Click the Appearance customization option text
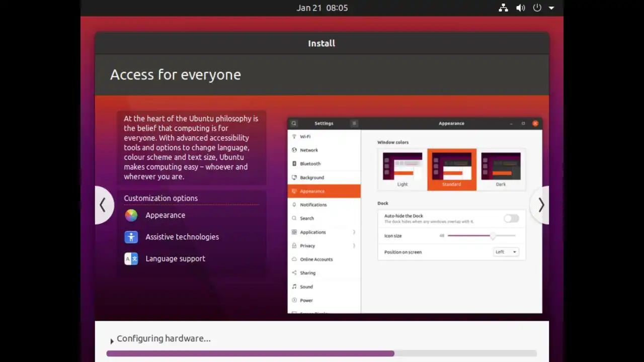 (x=165, y=215)
